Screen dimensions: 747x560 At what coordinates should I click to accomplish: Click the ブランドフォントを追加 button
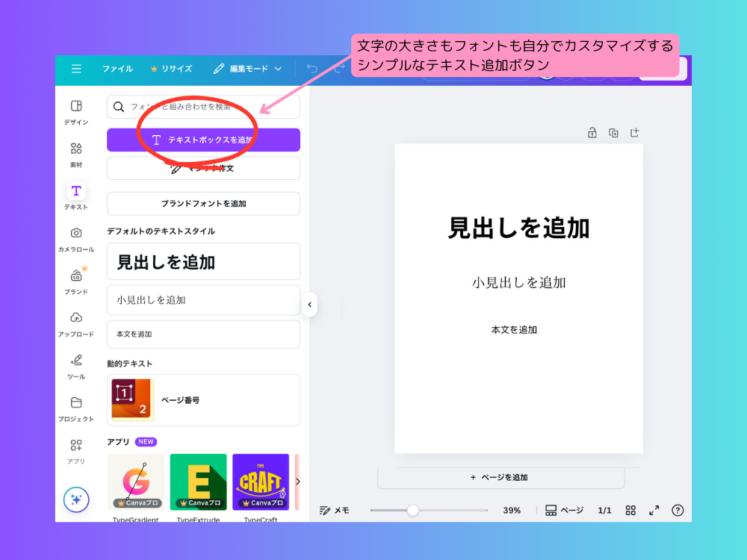pos(203,203)
